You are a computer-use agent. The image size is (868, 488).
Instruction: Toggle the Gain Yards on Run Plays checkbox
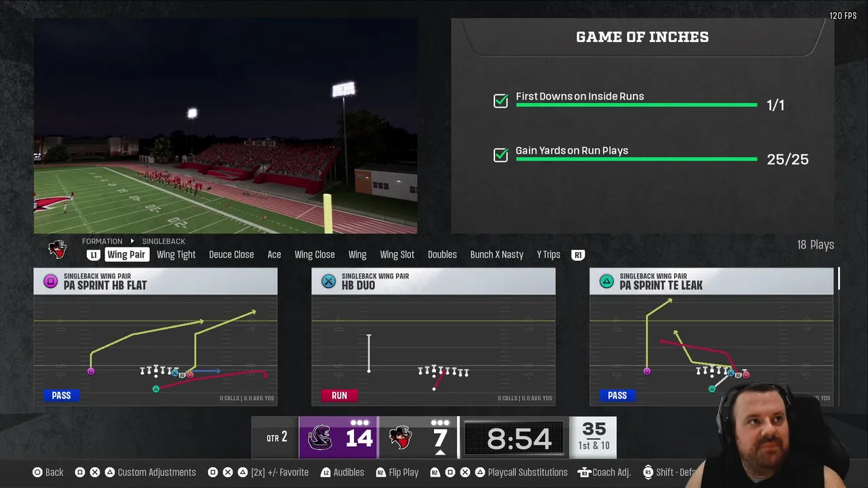[x=500, y=155]
